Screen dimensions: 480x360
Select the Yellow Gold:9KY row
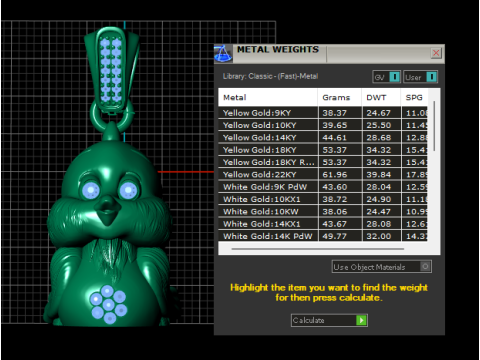323,113
